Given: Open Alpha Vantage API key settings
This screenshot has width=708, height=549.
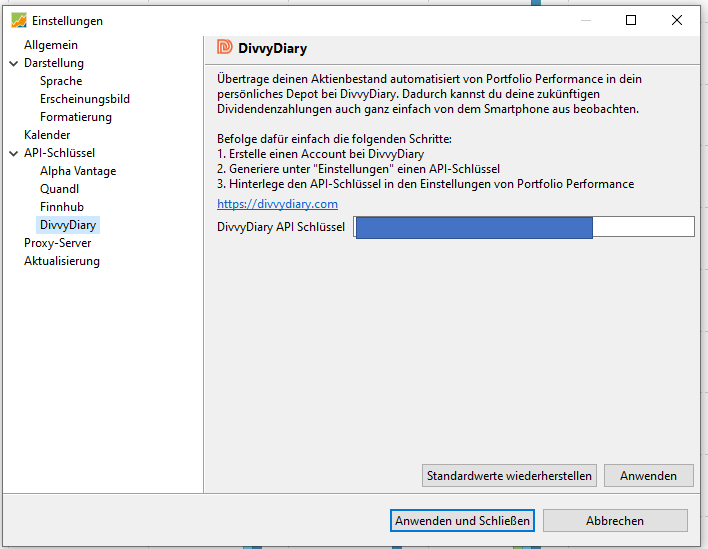Looking at the screenshot, I should pyautogui.click(x=78, y=171).
